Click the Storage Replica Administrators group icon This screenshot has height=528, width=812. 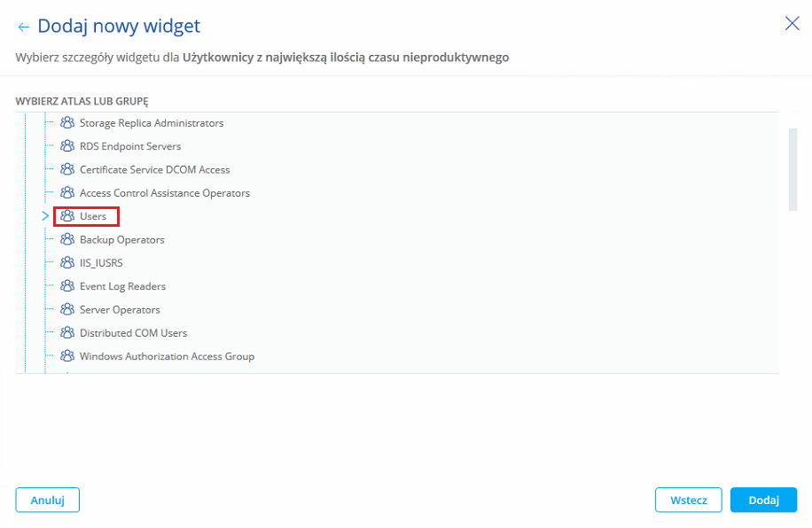click(67, 123)
